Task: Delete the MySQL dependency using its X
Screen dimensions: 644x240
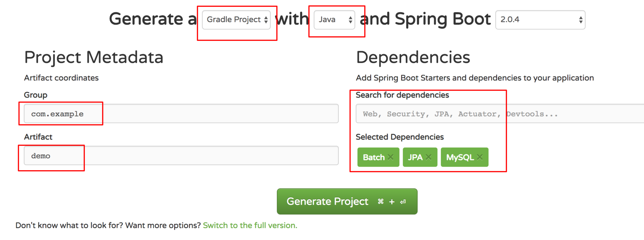Action: (x=480, y=157)
